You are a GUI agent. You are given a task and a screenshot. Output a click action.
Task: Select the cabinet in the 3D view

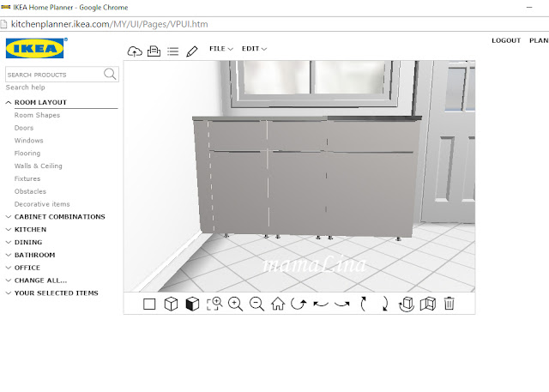306,177
